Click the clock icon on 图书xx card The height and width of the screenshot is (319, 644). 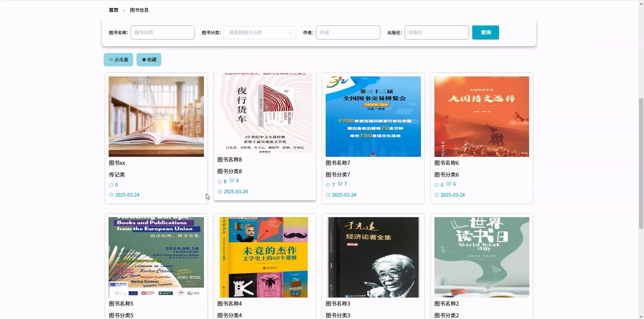[x=111, y=195]
